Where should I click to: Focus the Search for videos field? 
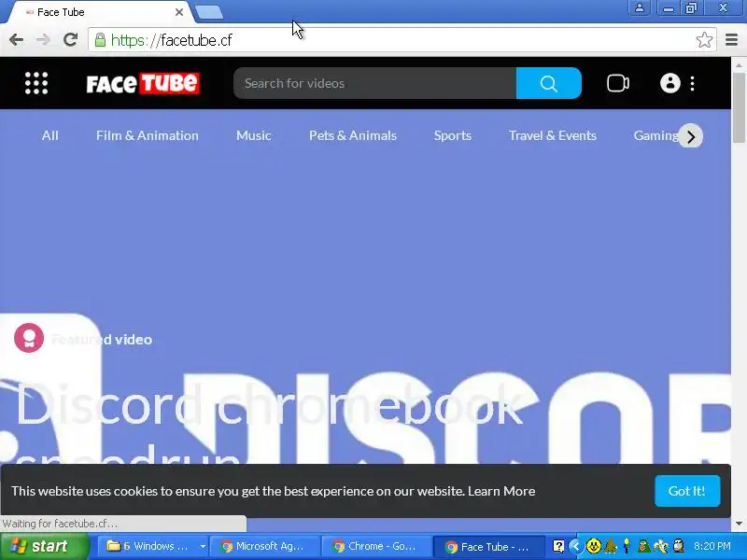[x=375, y=83]
